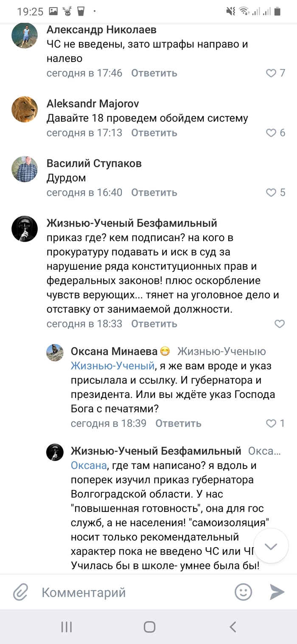Like Оксана Минаева's reply
Image resolution: width=297 pixels, height=644 pixels.
pyautogui.click(x=271, y=423)
